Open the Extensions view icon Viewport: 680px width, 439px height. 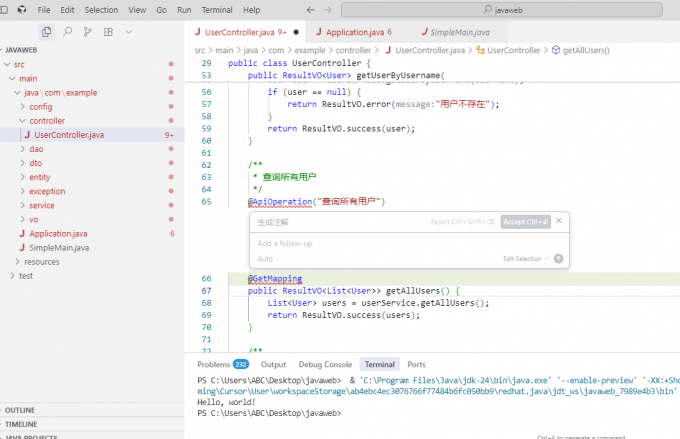coord(108,32)
